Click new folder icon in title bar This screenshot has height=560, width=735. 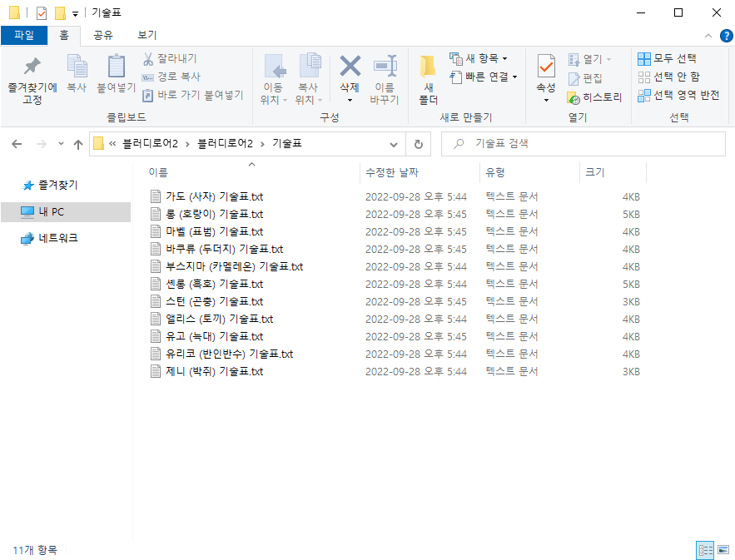tap(60, 12)
